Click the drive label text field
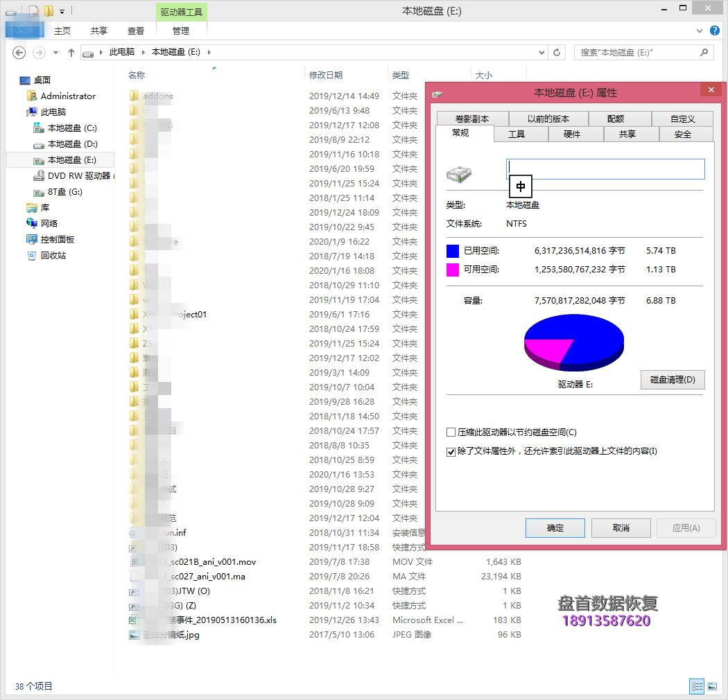728x700 pixels. click(605, 169)
